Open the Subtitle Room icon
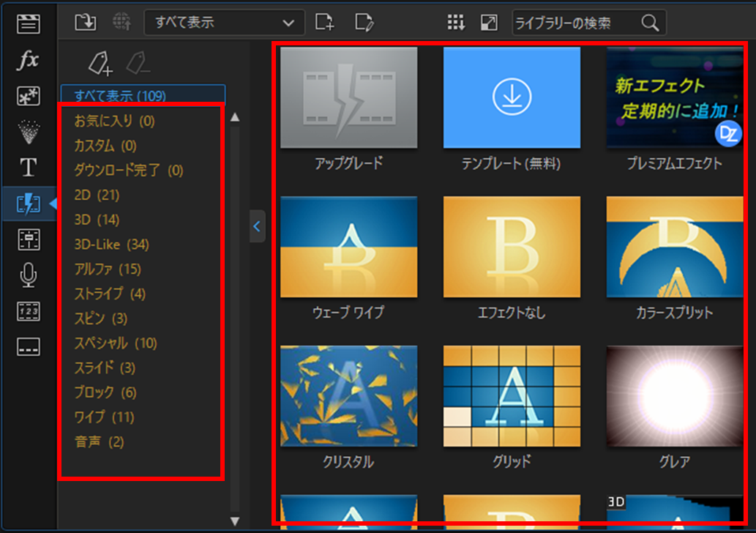 [x=29, y=347]
